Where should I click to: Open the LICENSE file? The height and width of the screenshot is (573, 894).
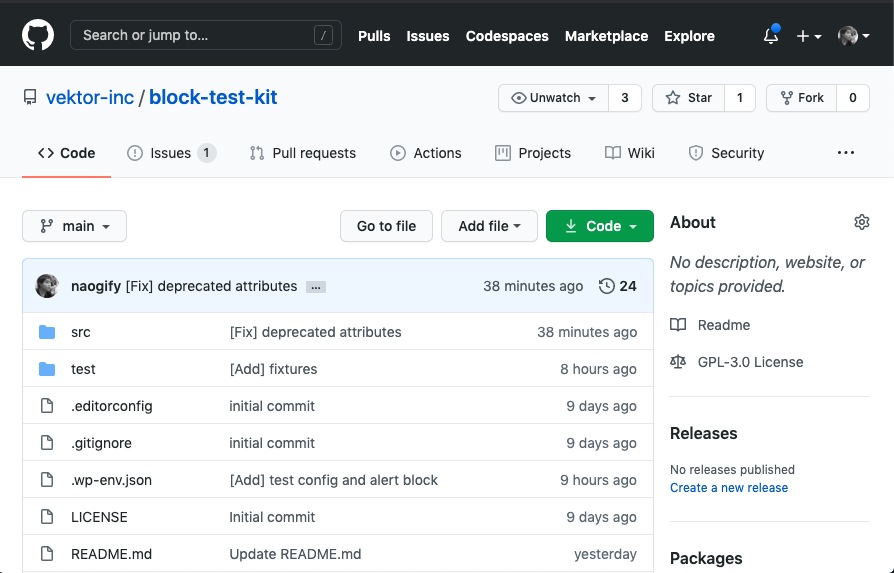coord(99,518)
